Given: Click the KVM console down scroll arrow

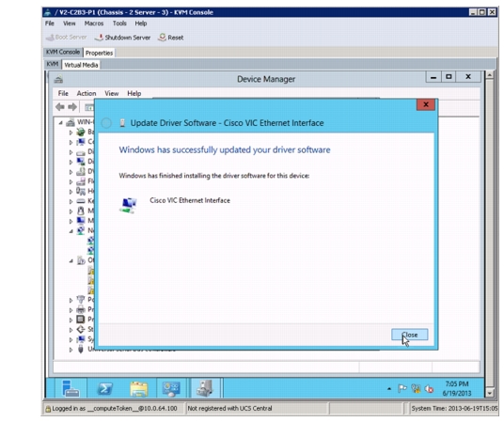Looking at the screenshot, I should tap(489, 393).
